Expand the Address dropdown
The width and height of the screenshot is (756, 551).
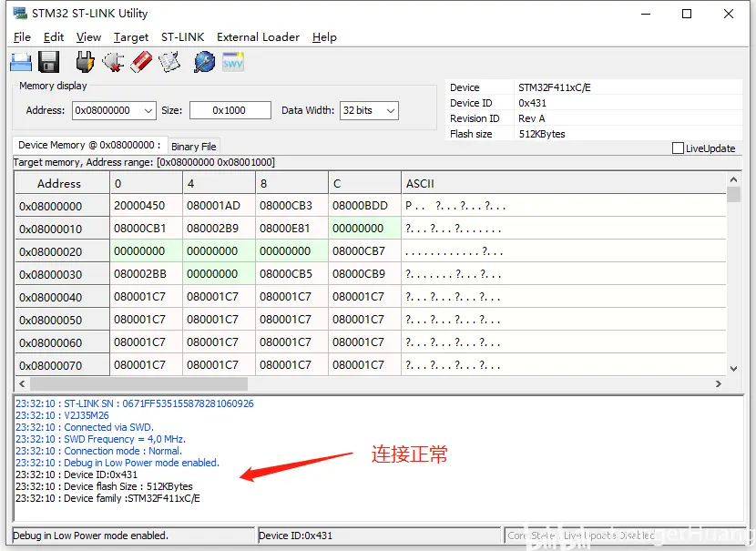148,110
